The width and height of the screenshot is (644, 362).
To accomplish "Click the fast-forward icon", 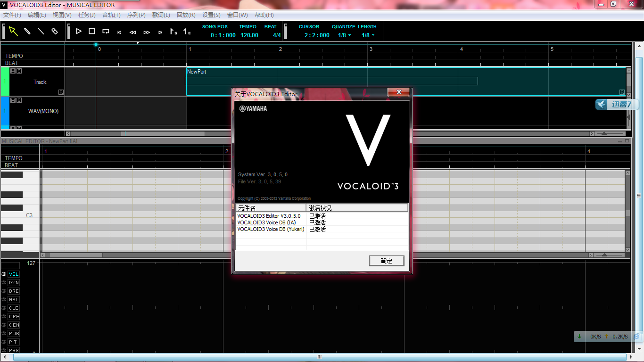I will pyautogui.click(x=147, y=33).
